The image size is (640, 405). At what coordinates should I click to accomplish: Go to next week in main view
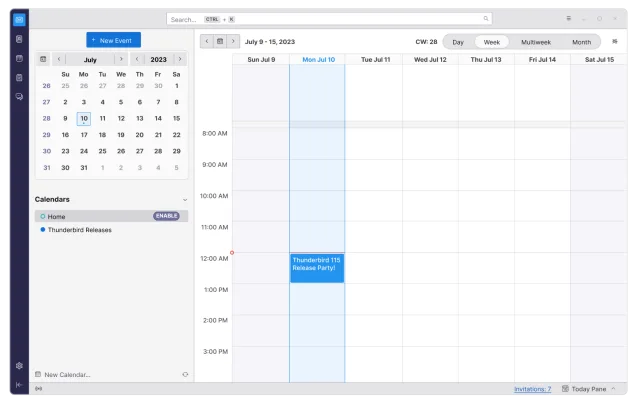click(233, 41)
